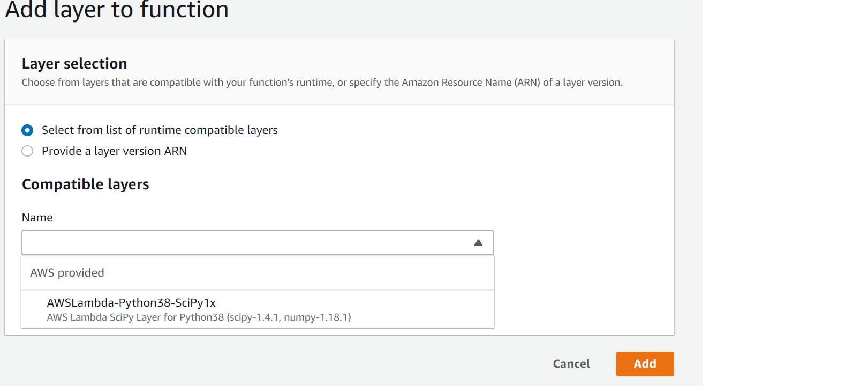Select the option described as 'AWS Lambda SciPy Layer for Python38'
Screen dimensions: 868x386
[x=135, y=317]
